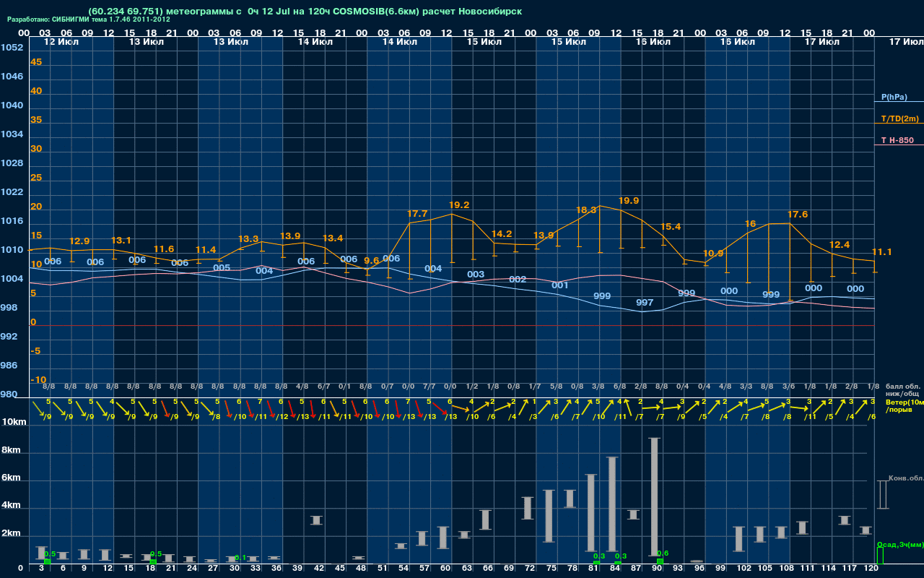Click the 997 pressure minimum label

tap(645, 302)
